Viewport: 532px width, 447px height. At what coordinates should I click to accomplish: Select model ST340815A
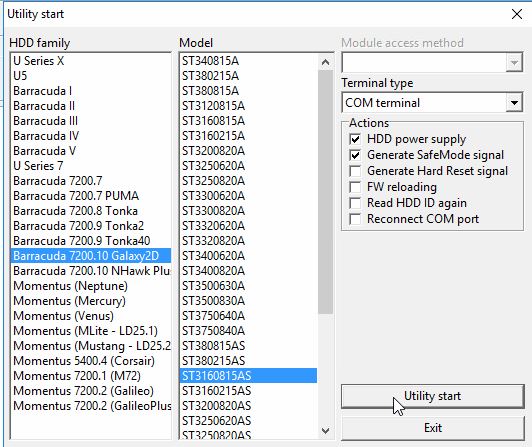coord(249,61)
